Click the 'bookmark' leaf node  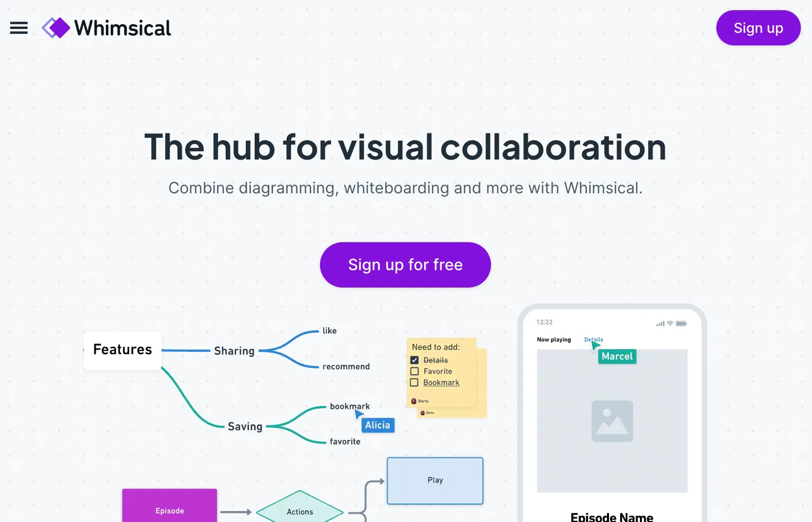coord(350,406)
